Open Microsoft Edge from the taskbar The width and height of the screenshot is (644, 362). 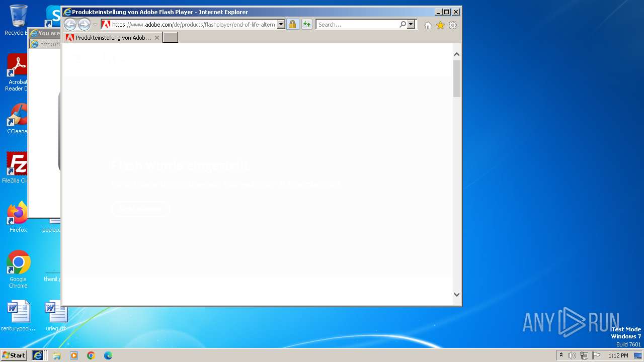(108, 355)
